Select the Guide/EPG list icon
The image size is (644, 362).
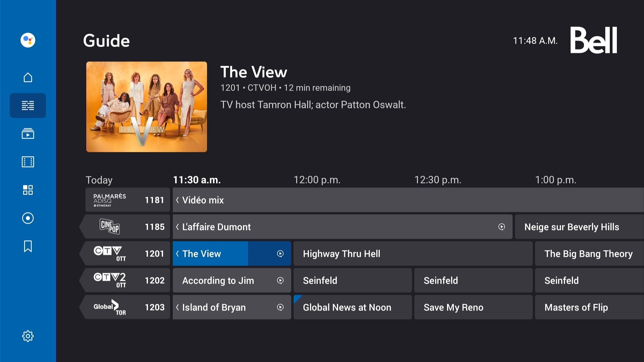coord(28,105)
